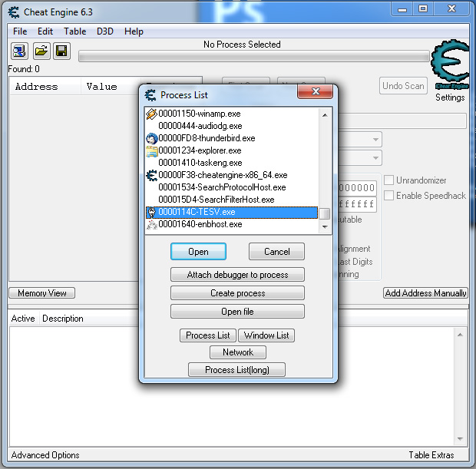The image size is (476, 469).
Task: Open the Help menu
Action: [134, 31]
